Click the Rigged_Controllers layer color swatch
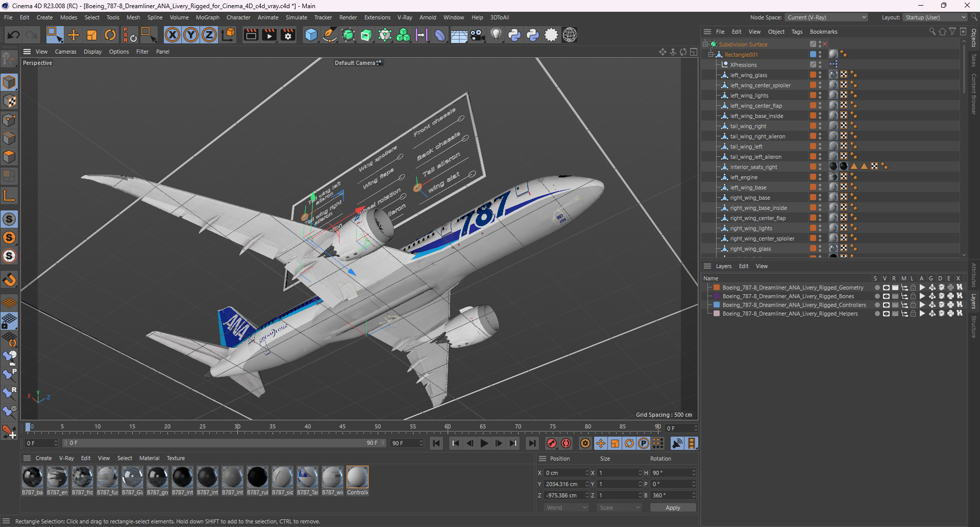Screen dimensions: 980x527 tap(717, 305)
